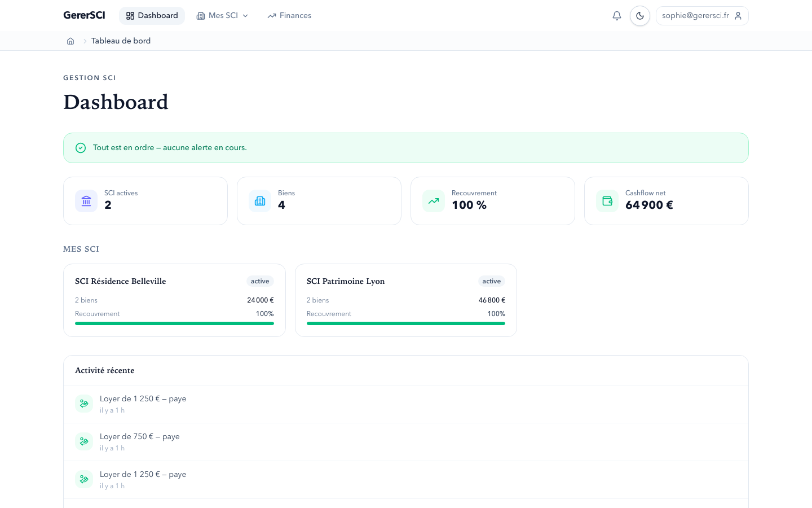
Task: Click the Recouvrement trend icon
Action: coord(434,201)
